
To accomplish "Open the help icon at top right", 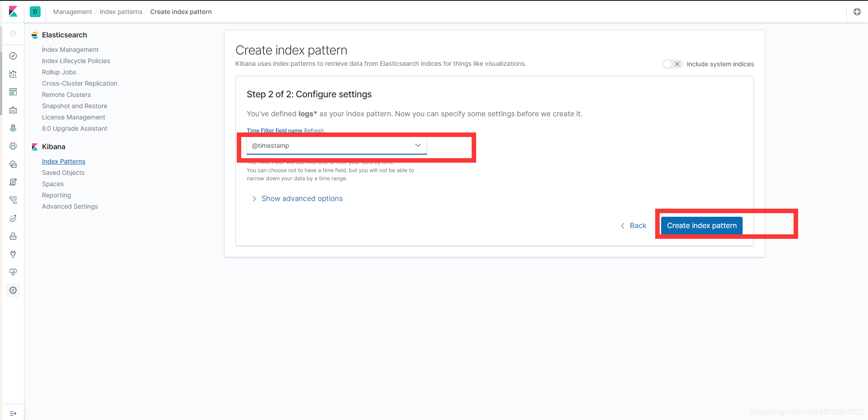I will coord(857,12).
